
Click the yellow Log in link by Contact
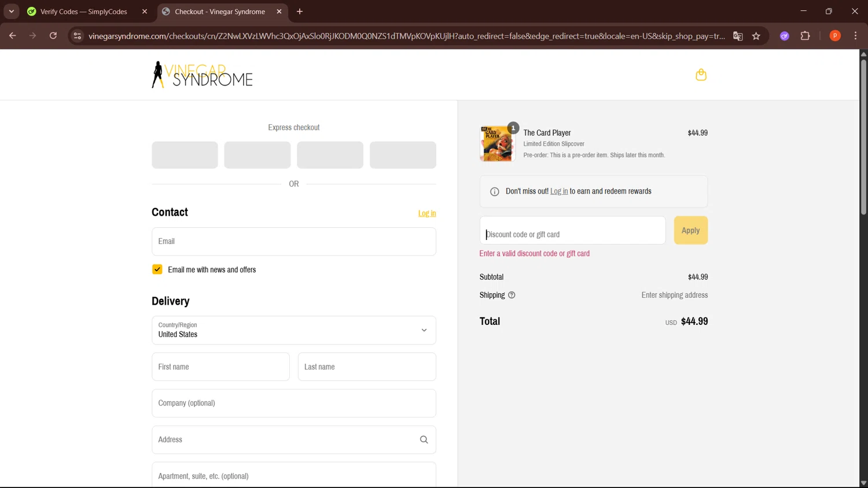click(427, 213)
